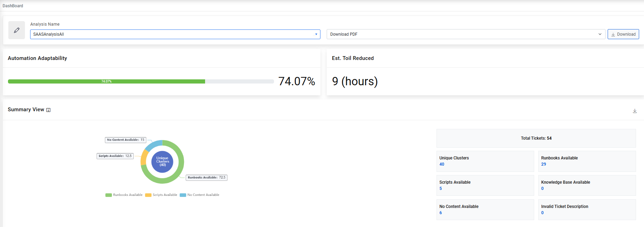The height and width of the screenshot is (227, 644).
Task: Click the Automation Adaptability progress bar
Action: 141,81
